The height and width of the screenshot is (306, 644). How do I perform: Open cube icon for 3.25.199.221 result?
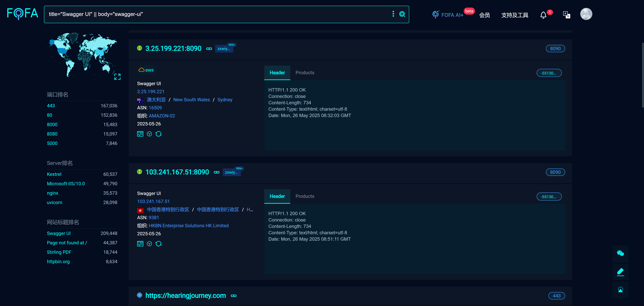pyautogui.click(x=149, y=134)
